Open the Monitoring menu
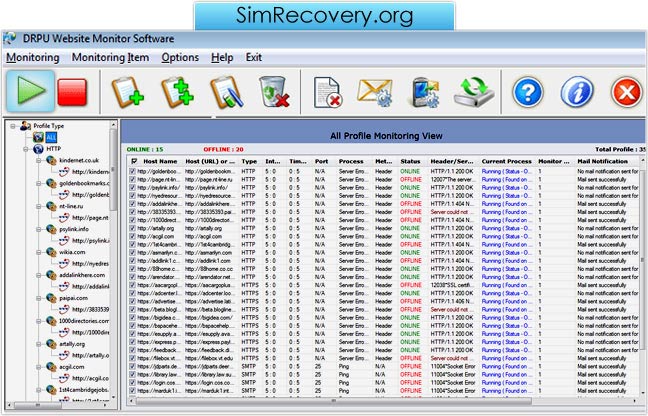 [x=33, y=57]
